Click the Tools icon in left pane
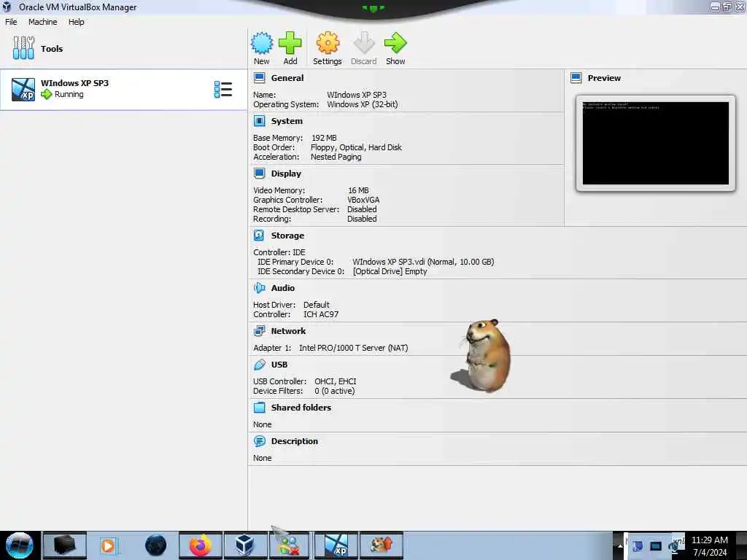 pos(23,48)
